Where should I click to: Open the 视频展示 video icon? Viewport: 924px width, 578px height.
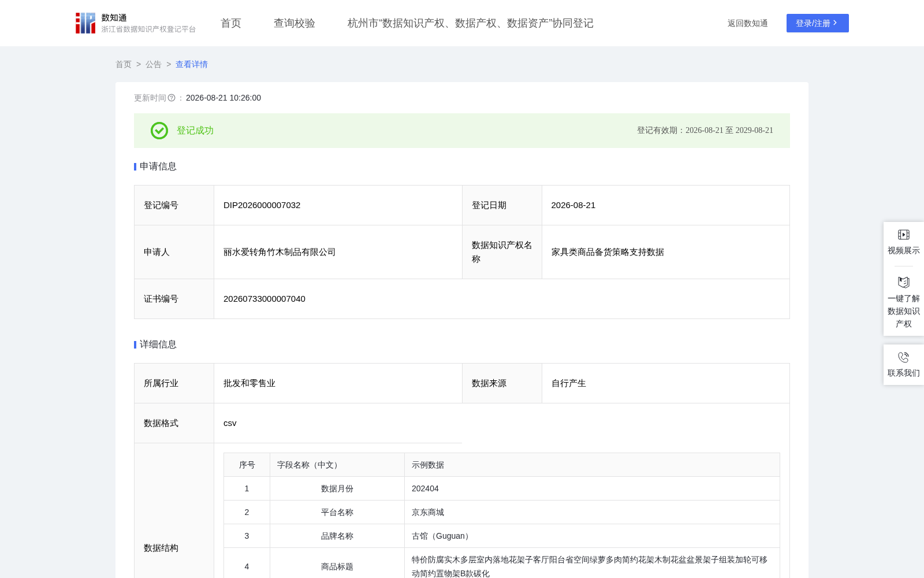[x=904, y=235]
